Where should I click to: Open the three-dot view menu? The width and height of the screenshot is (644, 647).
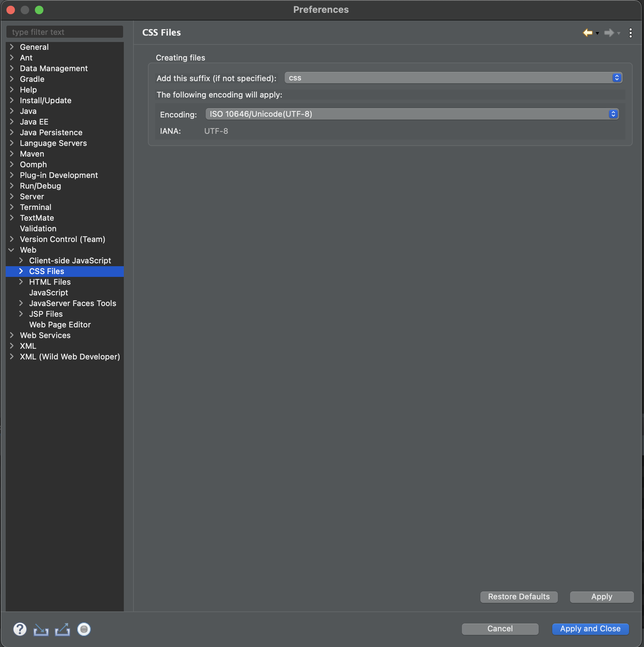[x=630, y=33]
